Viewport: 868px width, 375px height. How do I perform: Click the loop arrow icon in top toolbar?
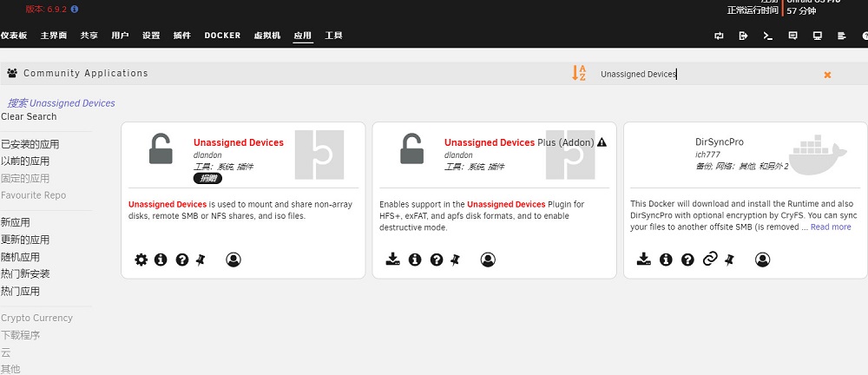tap(719, 36)
